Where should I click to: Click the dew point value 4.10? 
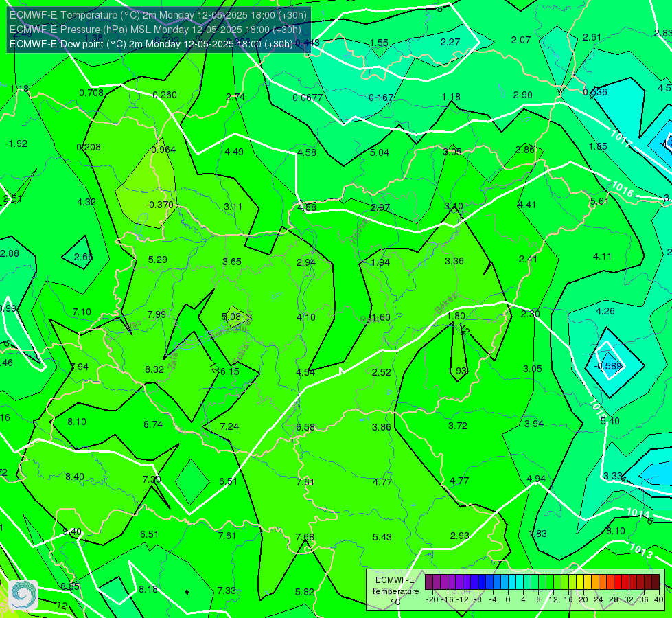(x=306, y=317)
